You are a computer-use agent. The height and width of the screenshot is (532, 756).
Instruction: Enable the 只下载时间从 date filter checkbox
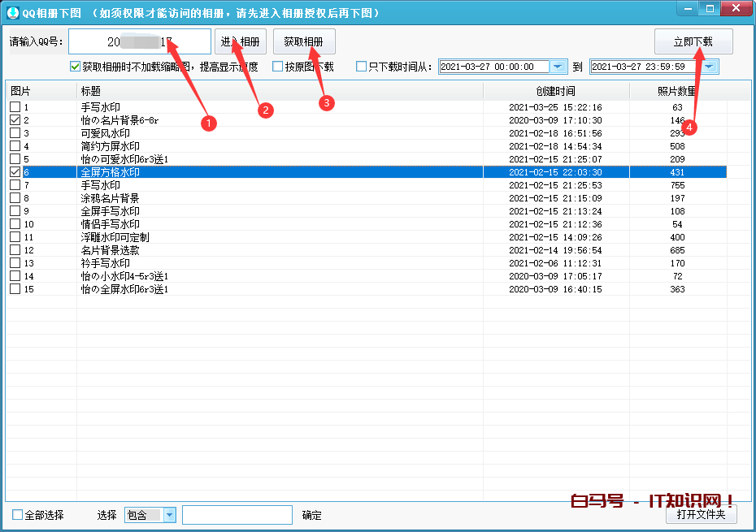coord(362,67)
